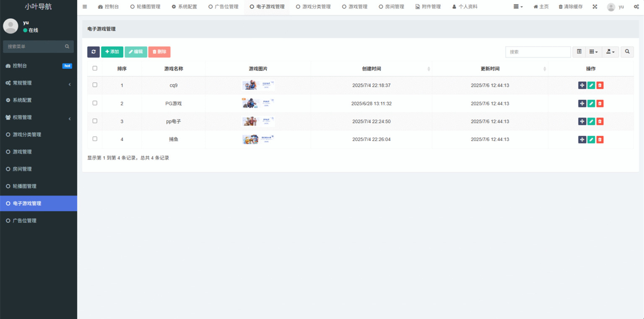Tick the select-all checkbox in table header
Screen dimensions: 644x319
click(x=95, y=68)
